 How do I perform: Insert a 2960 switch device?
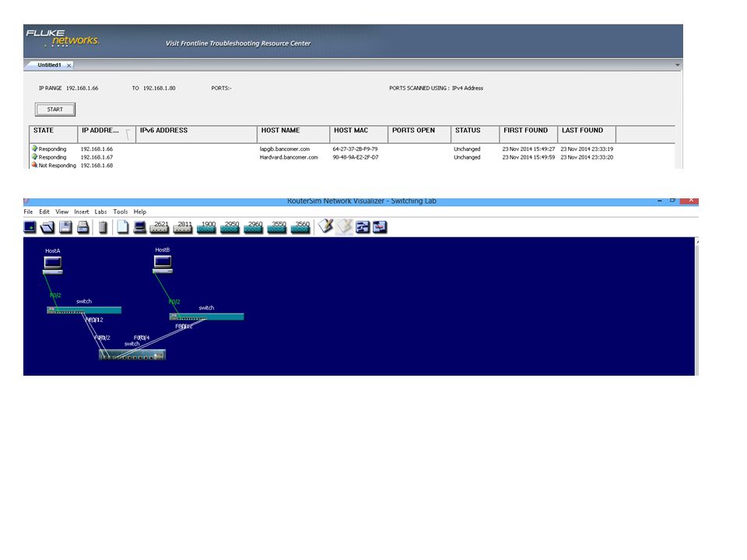[253, 227]
